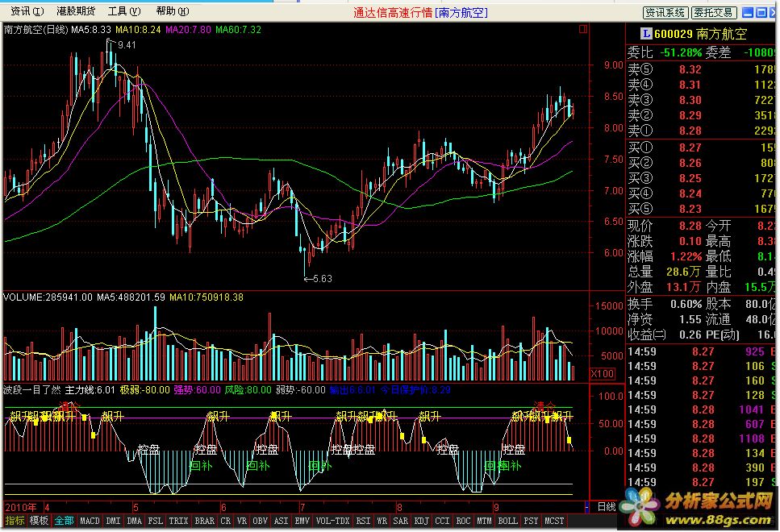Switch to the EMV indicator
Viewport: 780px width, 532px height.
coord(302,521)
